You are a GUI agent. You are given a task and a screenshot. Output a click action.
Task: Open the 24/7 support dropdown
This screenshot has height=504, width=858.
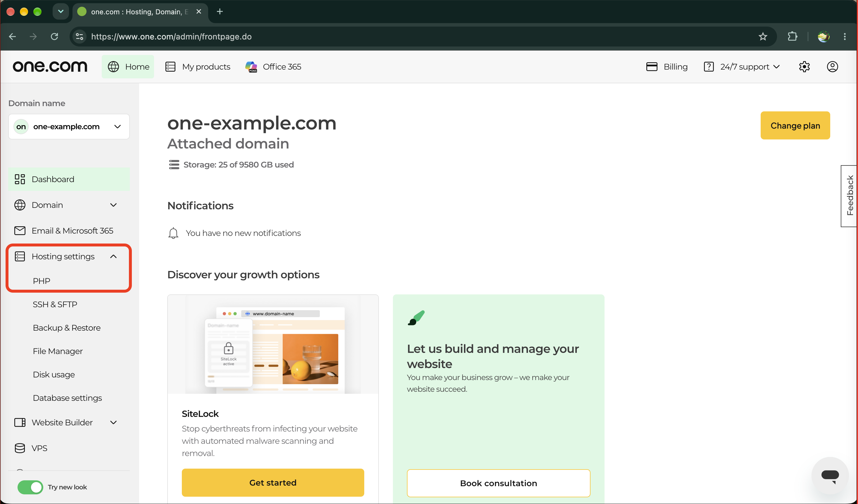pos(742,67)
